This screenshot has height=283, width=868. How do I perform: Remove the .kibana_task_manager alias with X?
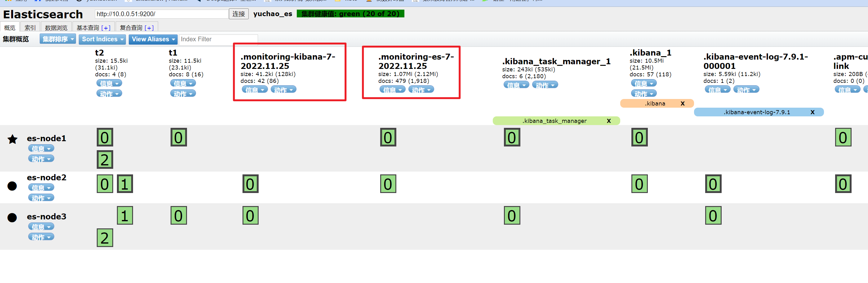(x=608, y=121)
